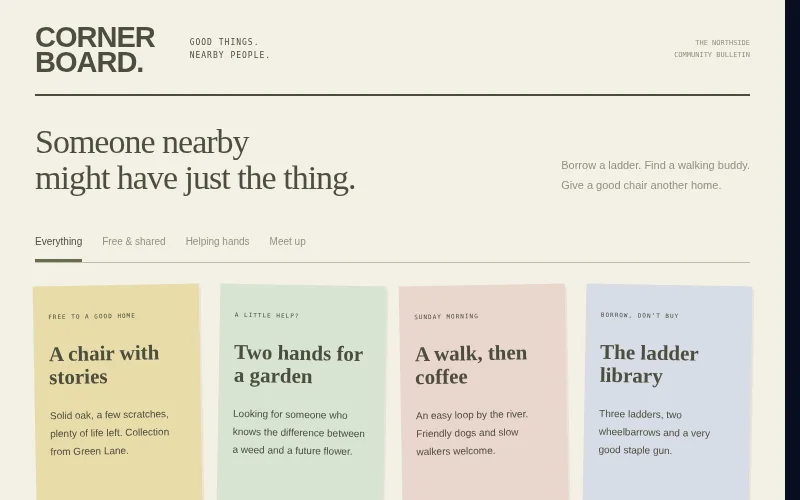The height and width of the screenshot is (500, 800).
Task: Click the 'Someone nearby might have just the thing.' headline
Action: click(x=195, y=161)
